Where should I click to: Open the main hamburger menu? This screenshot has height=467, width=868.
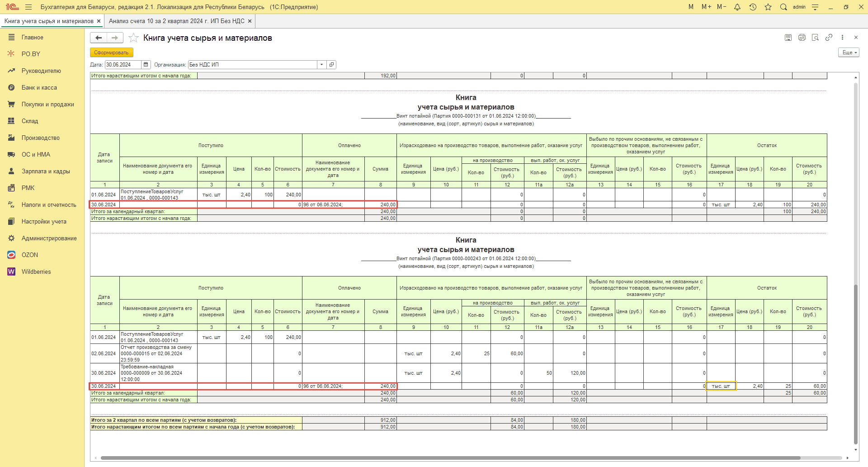point(28,7)
